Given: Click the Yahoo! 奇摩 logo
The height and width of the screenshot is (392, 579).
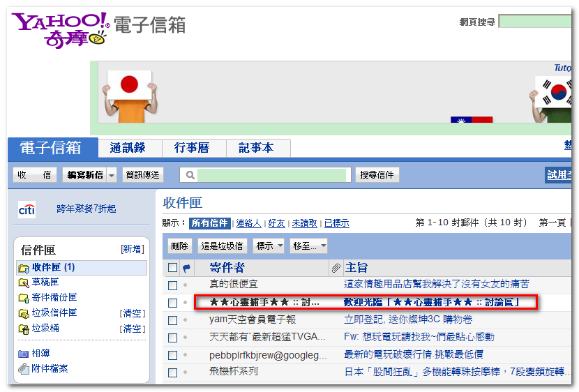Looking at the screenshot, I should point(61,29).
